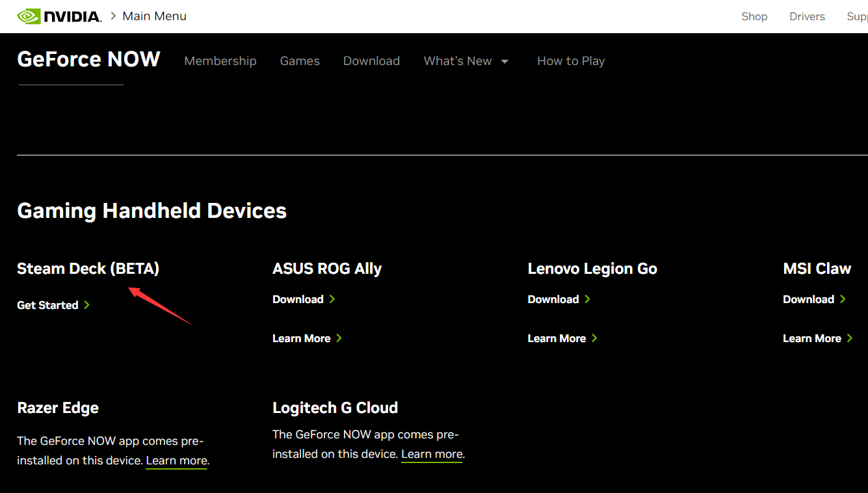The height and width of the screenshot is (493, 868).
Task: Click the chevron next to MSI Claw Download
Action: 843,299
